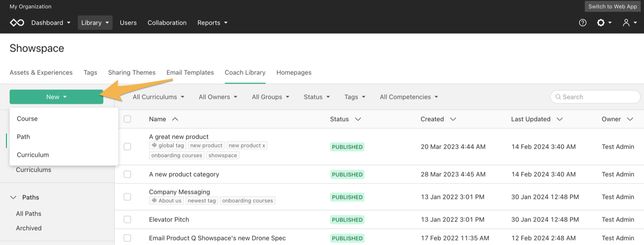The height and width of the screenshot is (245, 644).
Task: Click the About us tag icon
Action: 154,201
